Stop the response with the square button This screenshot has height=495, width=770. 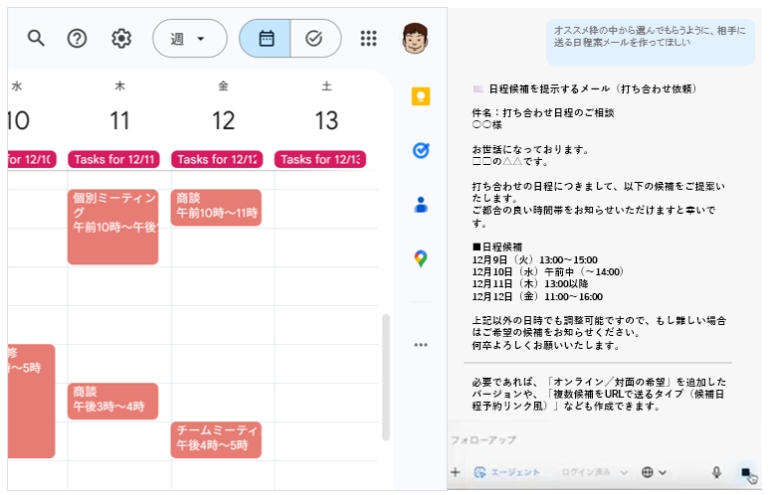click(745, 472)
